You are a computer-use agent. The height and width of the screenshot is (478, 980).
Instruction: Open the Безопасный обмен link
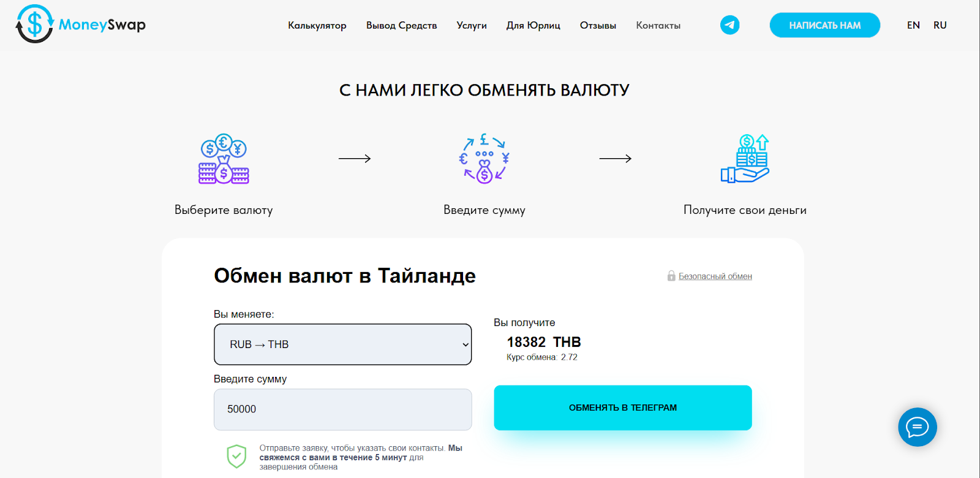(x=715, y=276)
